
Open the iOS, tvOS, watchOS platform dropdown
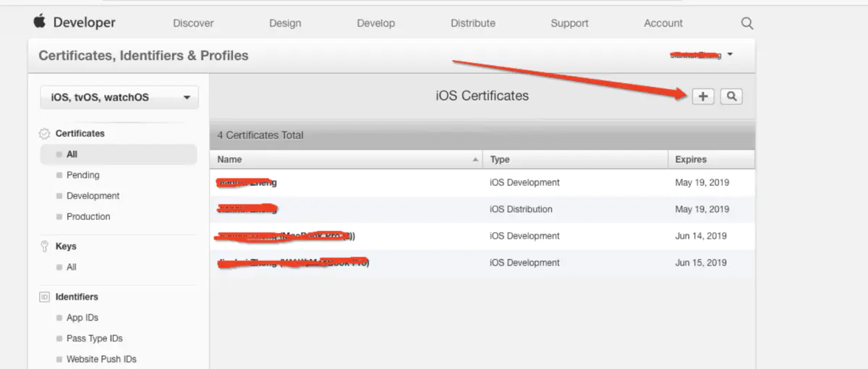(x=119, y=97)
